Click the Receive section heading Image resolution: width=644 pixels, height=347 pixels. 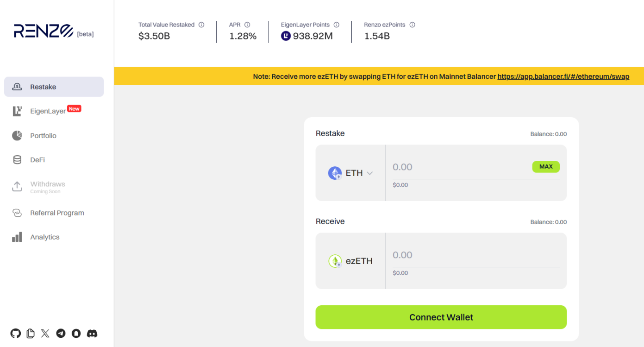coord(330,221)
